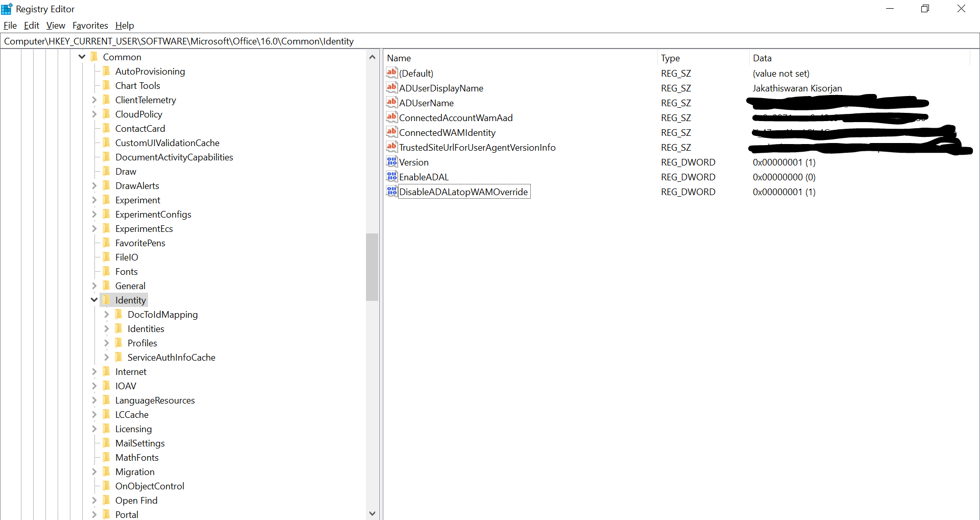
Task: Select the MathFonts tree key
Action: pos(137,457)
